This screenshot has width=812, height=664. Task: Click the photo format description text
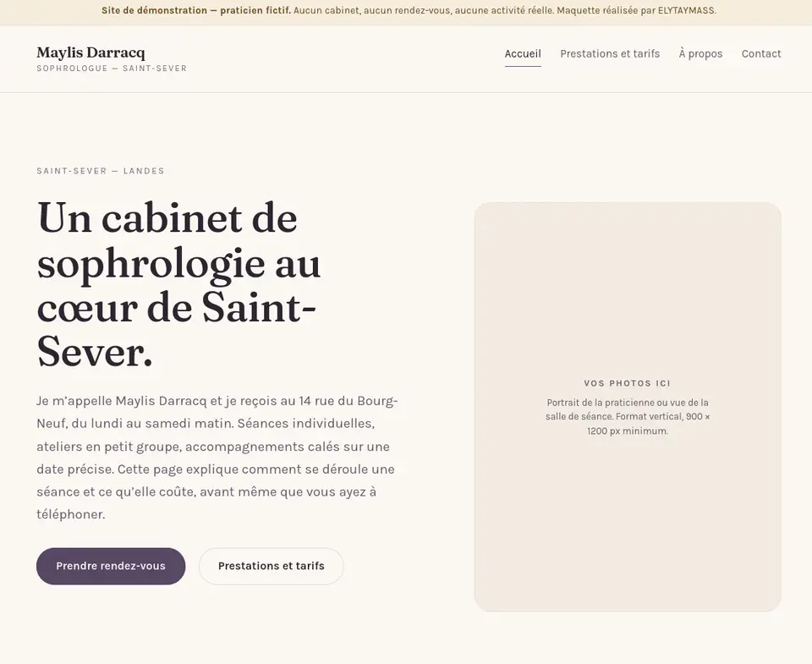tap(628, 416)
